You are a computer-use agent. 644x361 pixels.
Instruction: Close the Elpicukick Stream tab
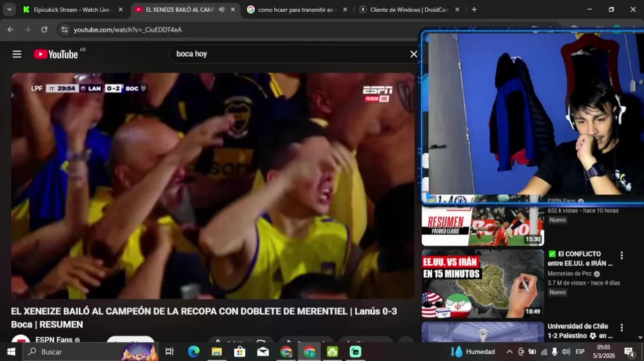click(120, 10)
